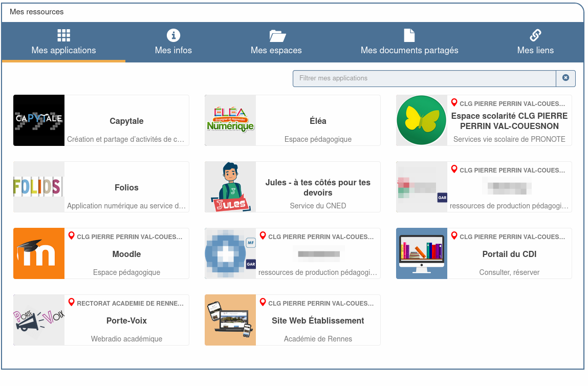The width and height of the screenshot is (588, 386).
Task: Open the Espace scolarité CLG PIERRE PERRIN title link
Action: [509, 121]
